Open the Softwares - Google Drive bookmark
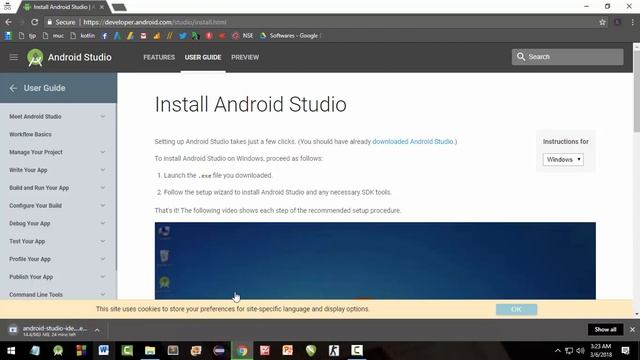Image resolution: width=640 pixels, height=360 pixels. [x=290, y=36]
